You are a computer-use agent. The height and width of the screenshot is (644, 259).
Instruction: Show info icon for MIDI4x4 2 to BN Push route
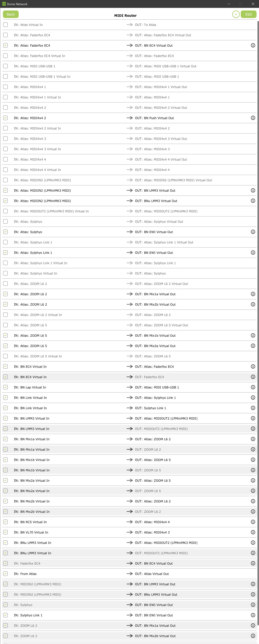coord(253,118)
